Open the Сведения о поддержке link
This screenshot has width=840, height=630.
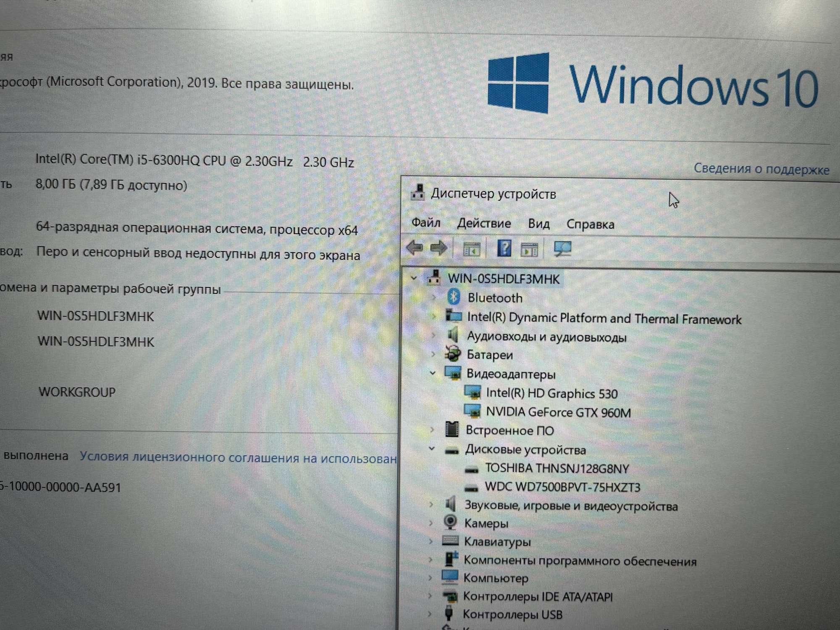(x=761, y=169)
